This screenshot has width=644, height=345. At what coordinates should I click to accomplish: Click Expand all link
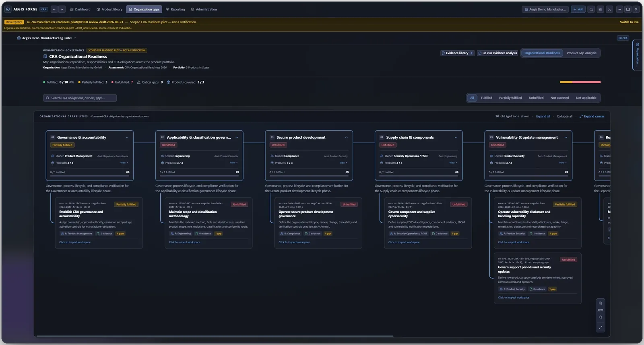(543, 116)
